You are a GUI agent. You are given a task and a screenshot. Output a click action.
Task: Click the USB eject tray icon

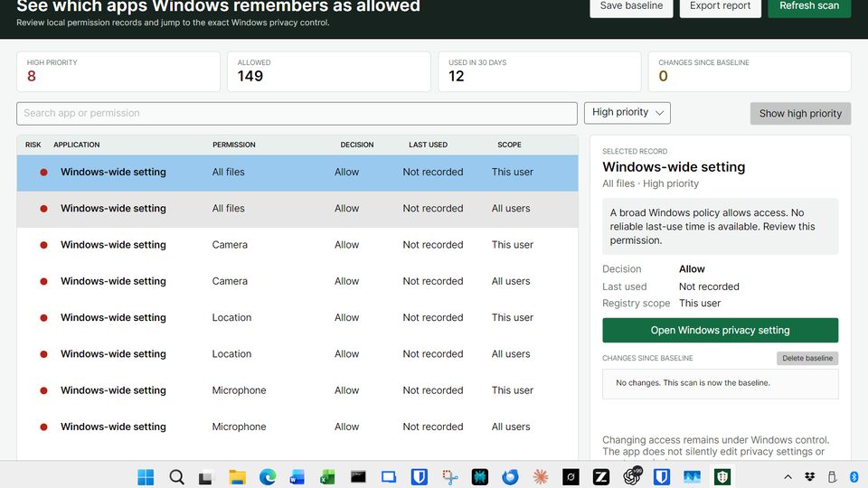click(832, 476)
